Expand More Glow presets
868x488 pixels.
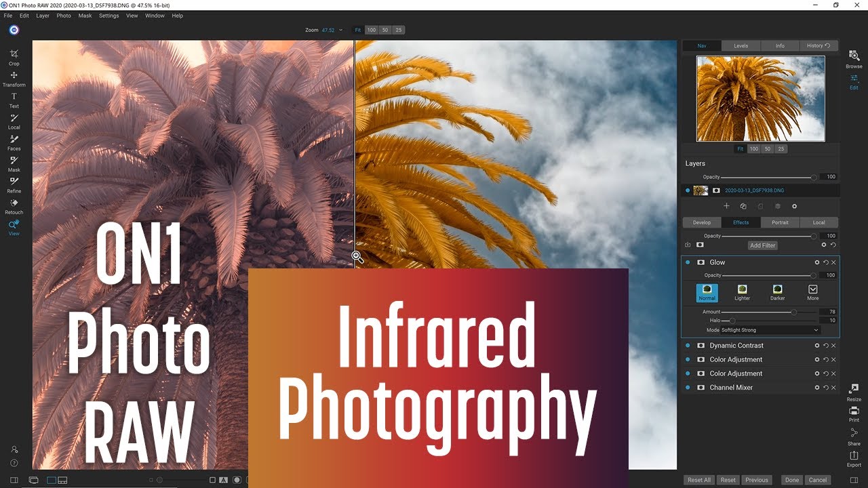(812, 292)
